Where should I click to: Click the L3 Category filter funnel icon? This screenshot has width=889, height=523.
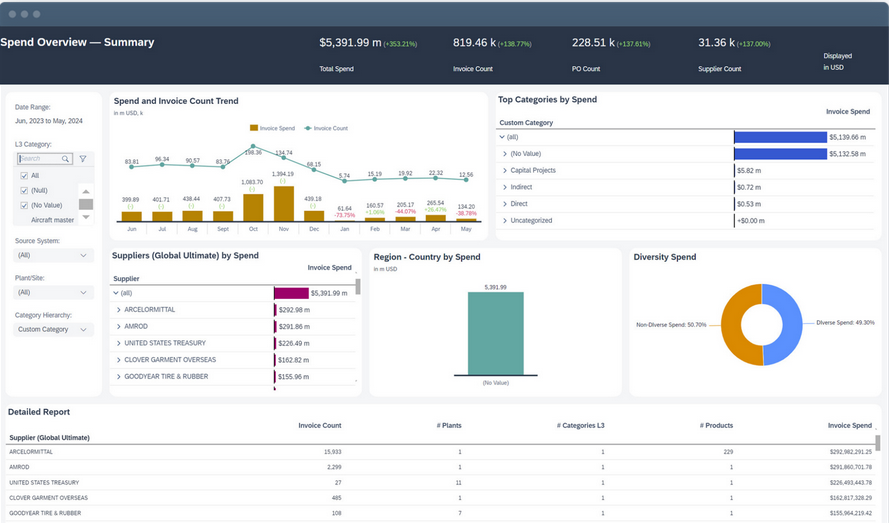click(x=83, y=159)
